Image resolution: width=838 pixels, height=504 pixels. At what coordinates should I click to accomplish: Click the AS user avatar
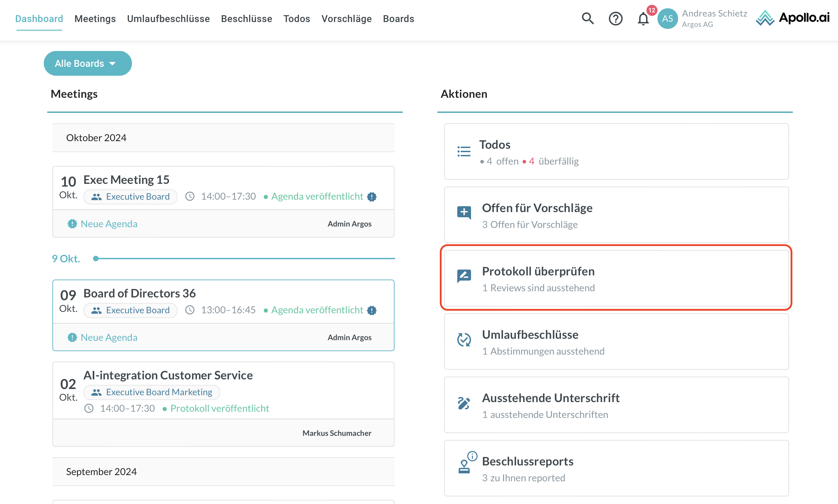pos(667,19)
